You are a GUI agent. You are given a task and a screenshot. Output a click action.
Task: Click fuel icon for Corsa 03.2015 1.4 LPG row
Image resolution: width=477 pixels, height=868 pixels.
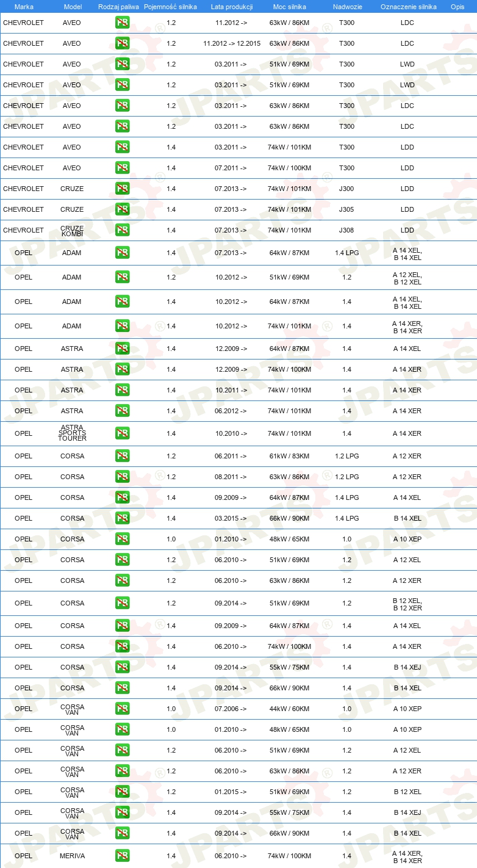122,518
